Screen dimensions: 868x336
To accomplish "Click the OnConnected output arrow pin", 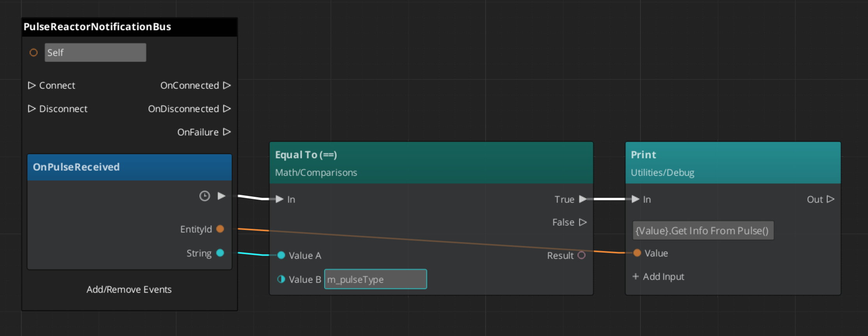I will click(227, 85).
